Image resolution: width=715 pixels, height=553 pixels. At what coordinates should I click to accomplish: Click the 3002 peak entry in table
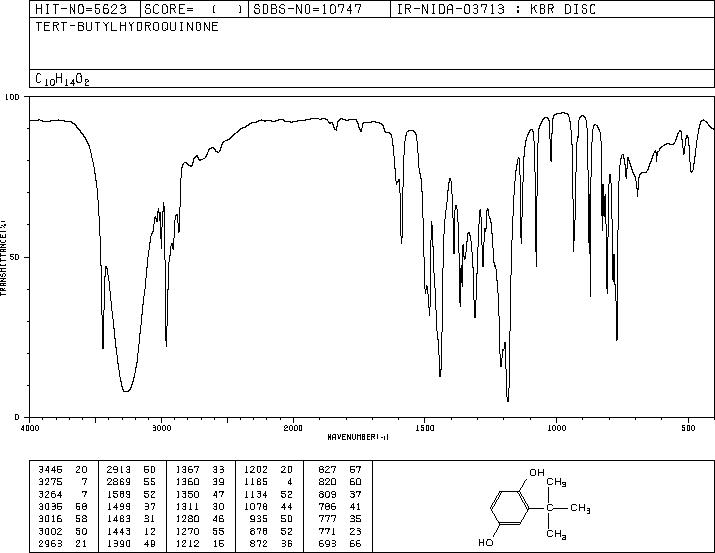(62, 531)
